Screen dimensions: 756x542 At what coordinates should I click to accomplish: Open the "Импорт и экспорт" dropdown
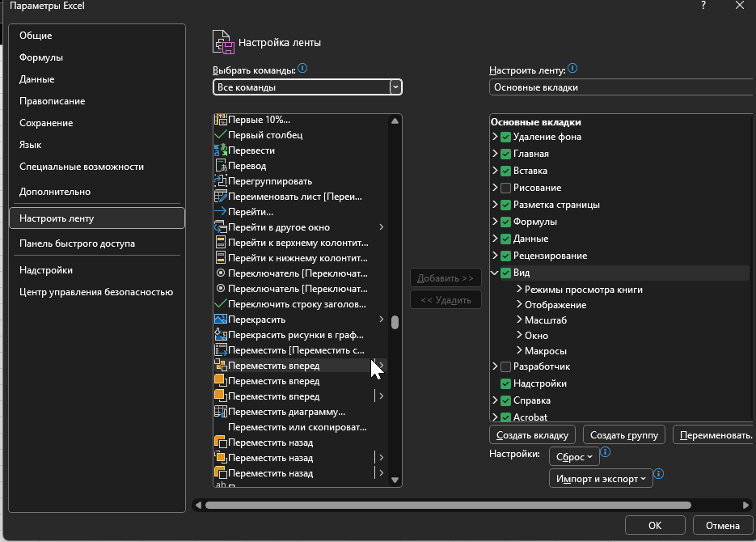click(601, 478)
